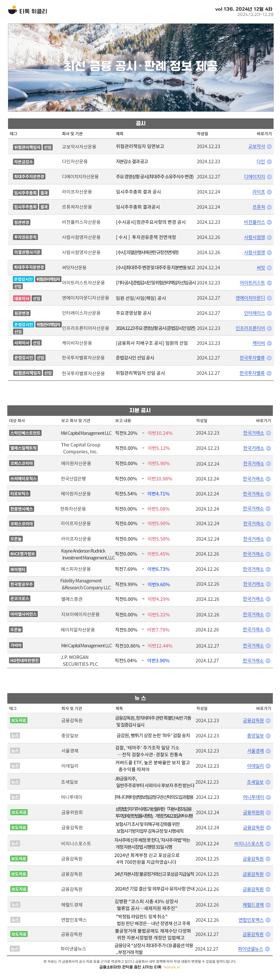Open 한국투자밸류 link in 준법감시인 선임 공시 row
Image resolution: width=280 pixels, height=980 pixels.
coord(252,358)
